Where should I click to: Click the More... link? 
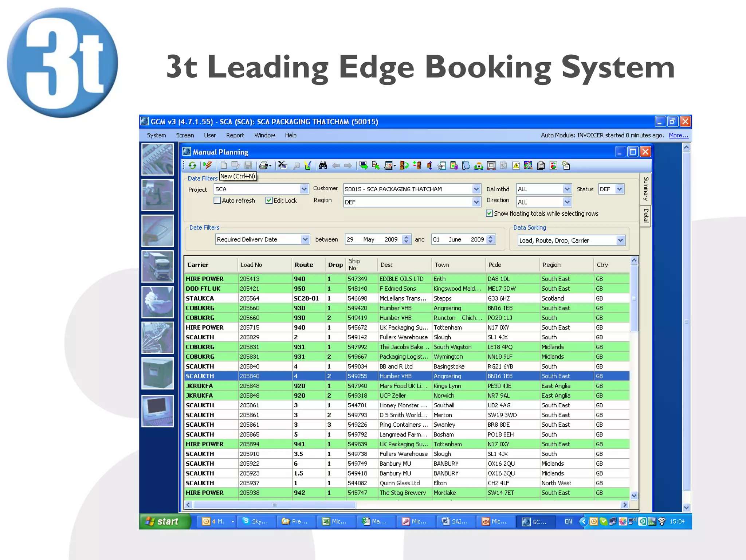[678, 135]
